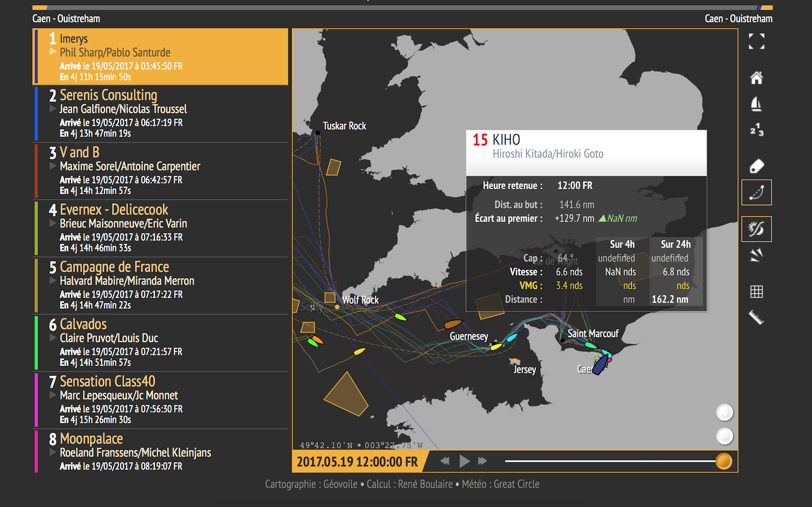This screenshot has width=812, height=507.
Task: Click the blue color bar beside Serenis Consulting
Action: (x=36, y=114)
